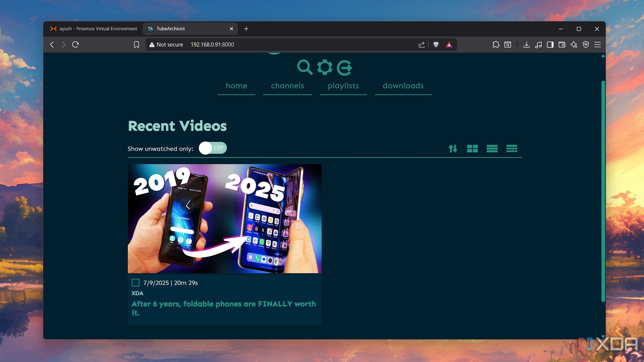Open Brave Rewards triangle icon
644x362 pixels.
point(449,44)
